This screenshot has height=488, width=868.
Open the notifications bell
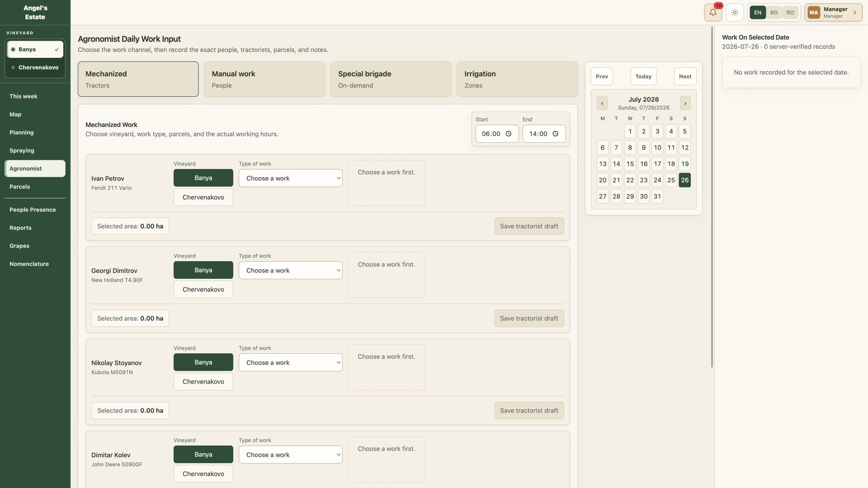click(x=713, y=13)
